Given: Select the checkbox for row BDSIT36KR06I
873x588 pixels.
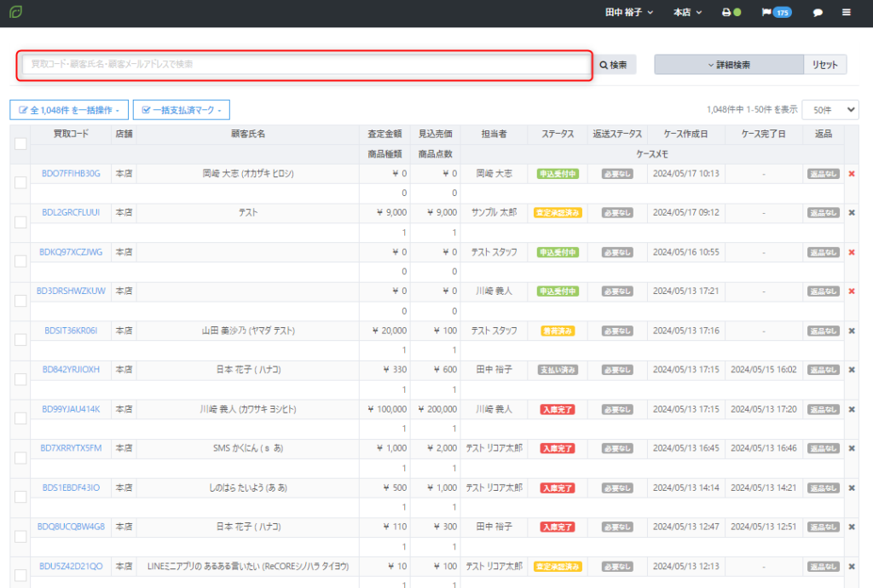Looking at the screenshot, I should 20,339.
